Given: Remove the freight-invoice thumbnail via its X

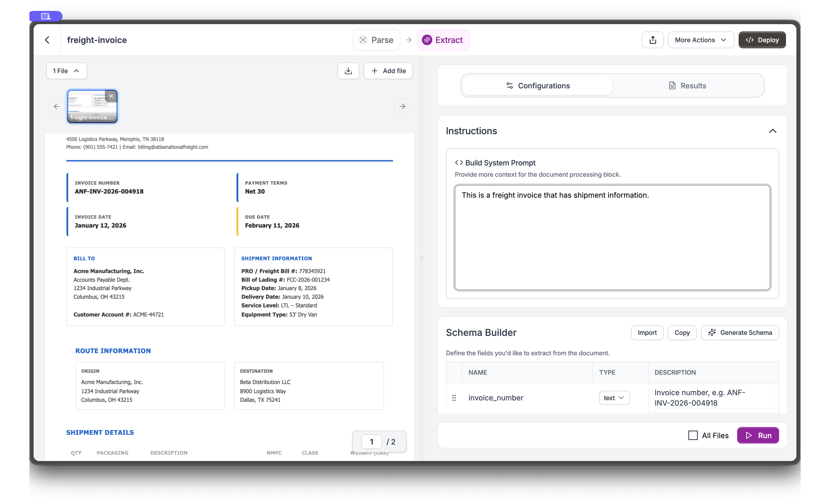Looking at the screenshot, I should [x=111, y=96].
